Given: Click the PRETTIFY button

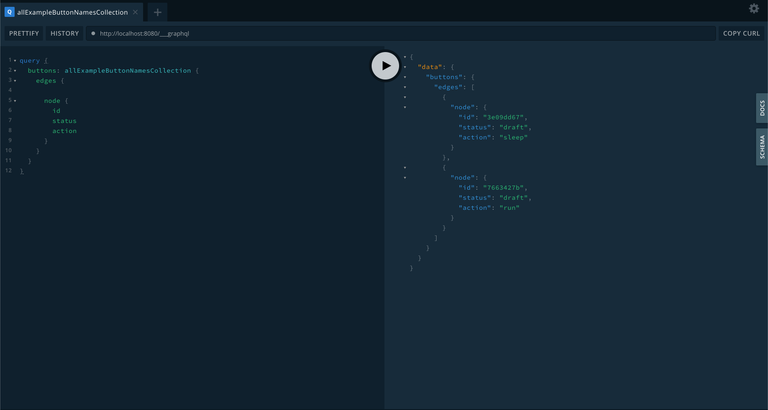Looking at the screenshot, I should pyautogui.click(x=24, y=33).
